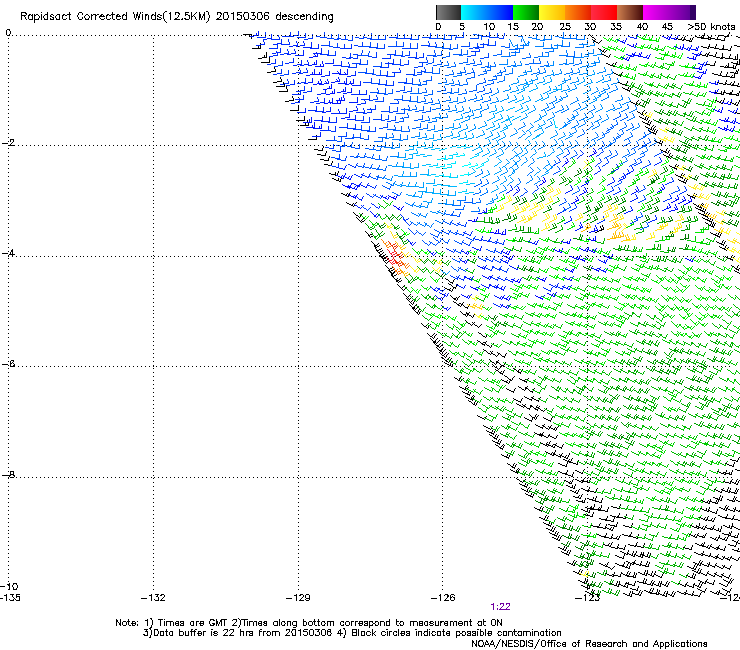Image resolution: width=740 pixels, height=650 pixels.
Task: Click the '-132' longitude axis label
Action: click(153, 598)
